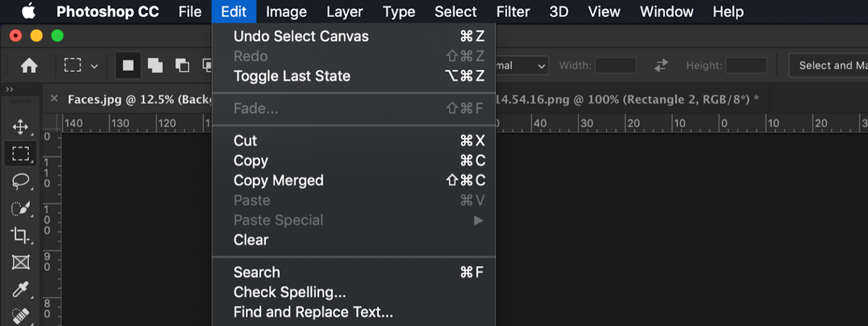Select the Lasso tool
Viewport: 868px width, 326px height.
[21, 181]
